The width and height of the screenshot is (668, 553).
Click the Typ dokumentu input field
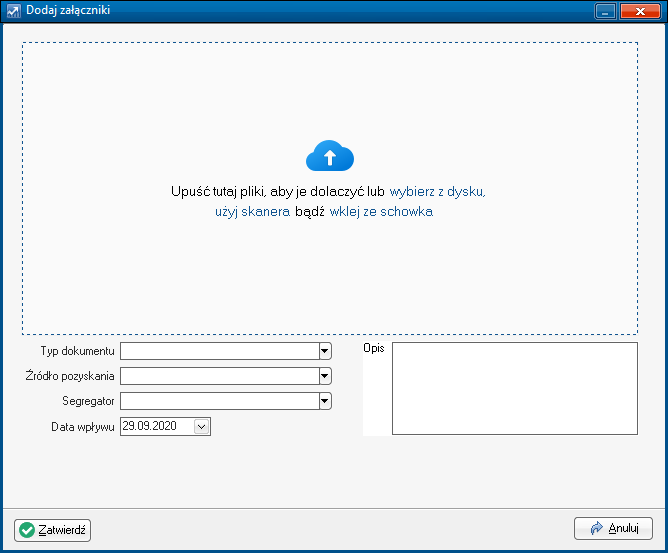coord(220,351)
